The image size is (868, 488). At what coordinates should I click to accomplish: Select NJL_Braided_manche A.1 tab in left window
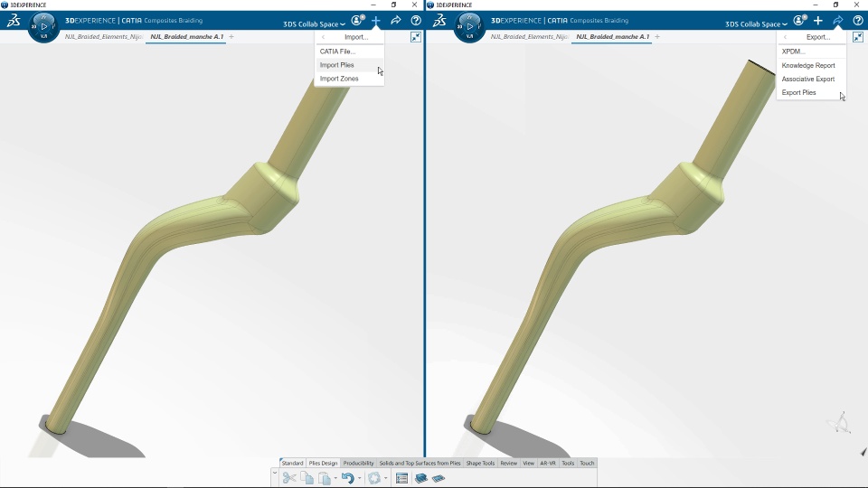(x=186, y=36)
